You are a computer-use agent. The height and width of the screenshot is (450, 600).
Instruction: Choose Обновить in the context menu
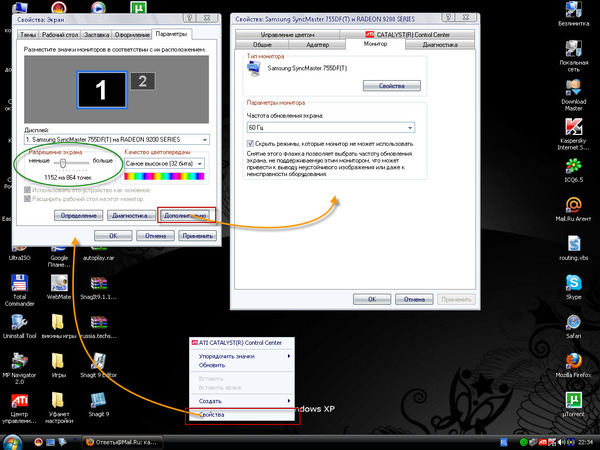tap(242, 365)
